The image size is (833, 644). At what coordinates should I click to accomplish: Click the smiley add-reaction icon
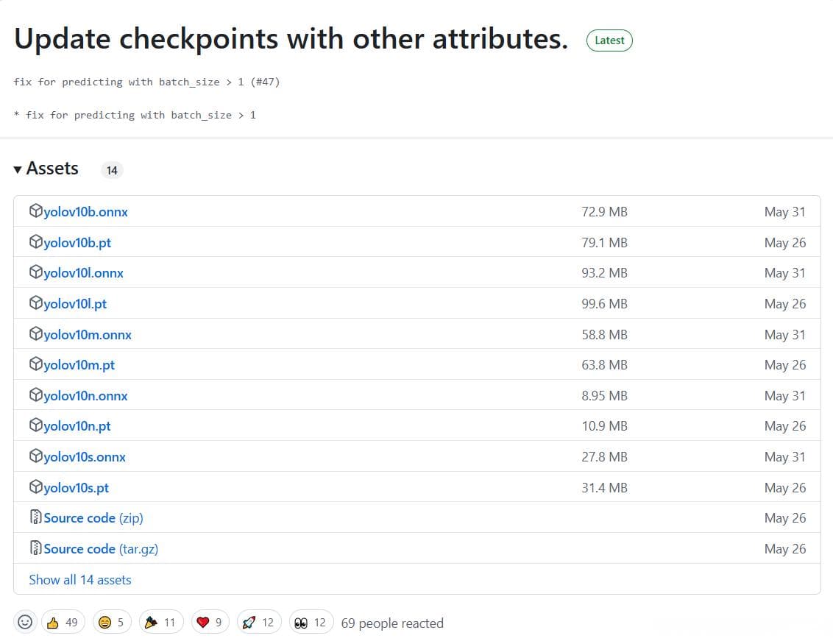coord(25,623)
